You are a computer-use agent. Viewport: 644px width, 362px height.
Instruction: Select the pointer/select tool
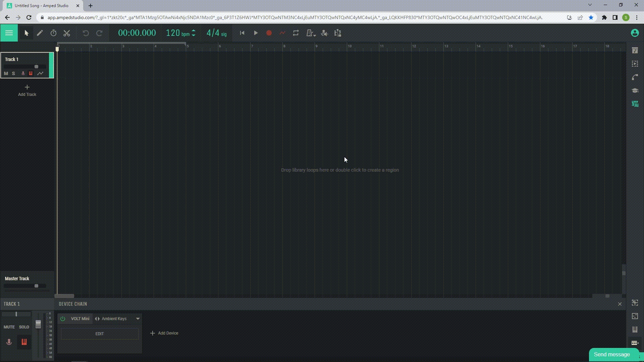coord(25,33)
